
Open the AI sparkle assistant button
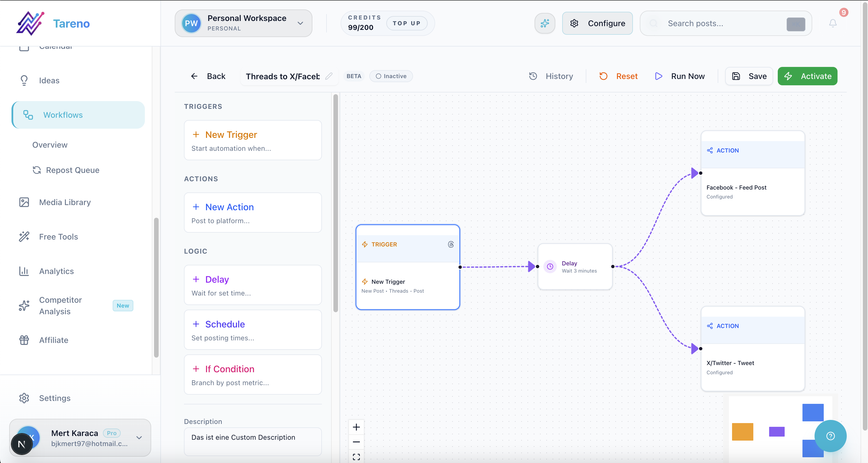point(545,23)
